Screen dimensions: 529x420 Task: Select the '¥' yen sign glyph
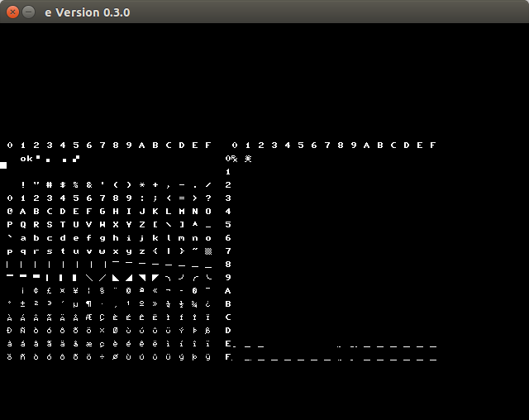click(76, 291)
